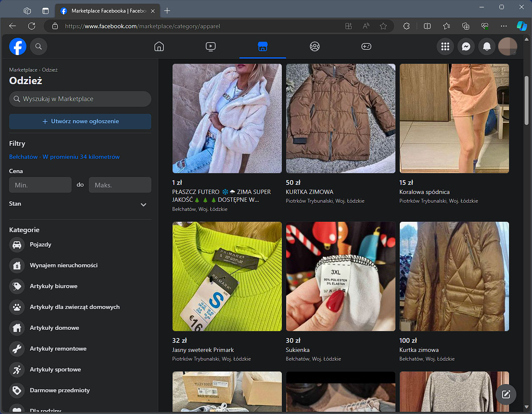Toggle the Split screen icon
This screenshot has width=532, height=414.
coord(427,26)
